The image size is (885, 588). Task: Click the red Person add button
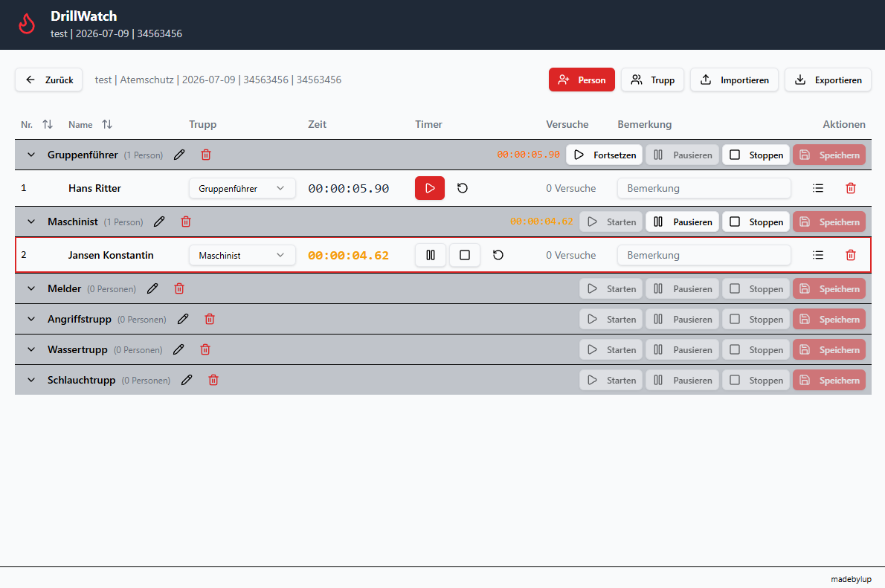pos(582,80)
